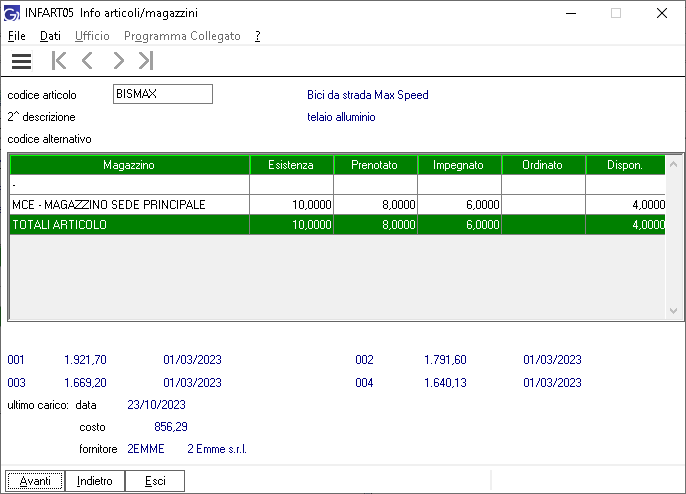Click Impegnato total 6,0000 in TOTALI row
Screen dimensions: 686x494
(483, 225)
